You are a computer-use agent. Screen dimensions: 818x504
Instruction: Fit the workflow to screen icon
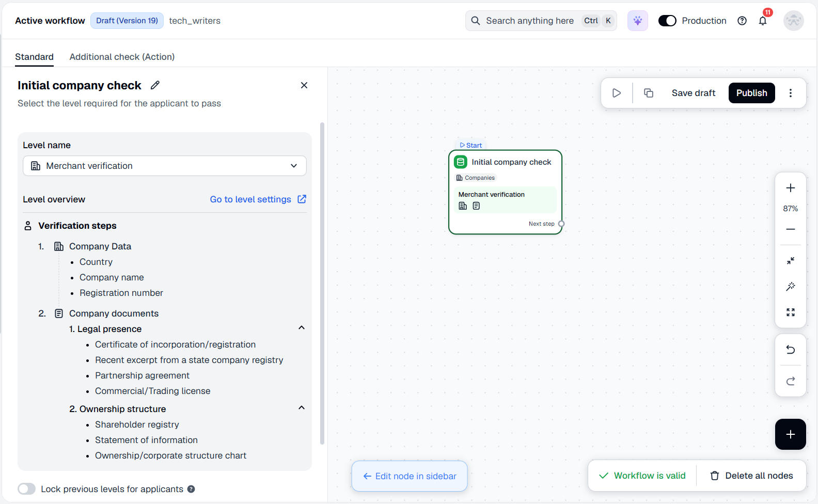pos(790,312)
